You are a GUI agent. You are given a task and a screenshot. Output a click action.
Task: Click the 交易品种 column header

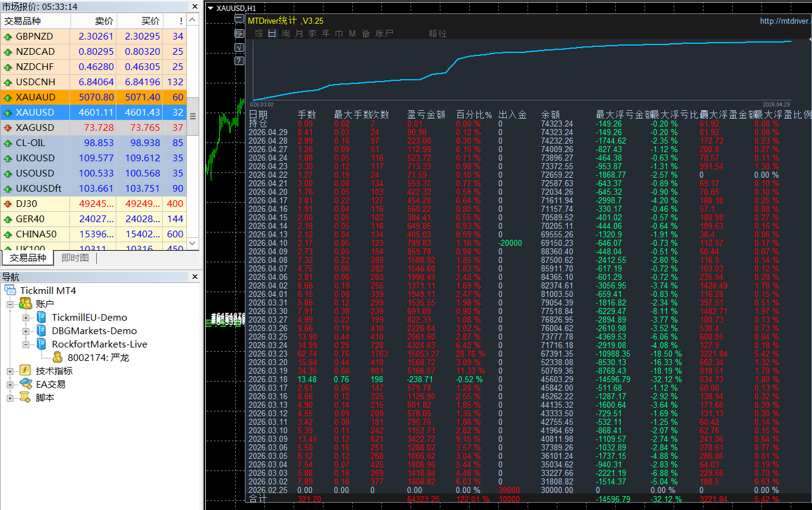coord(35,21)
